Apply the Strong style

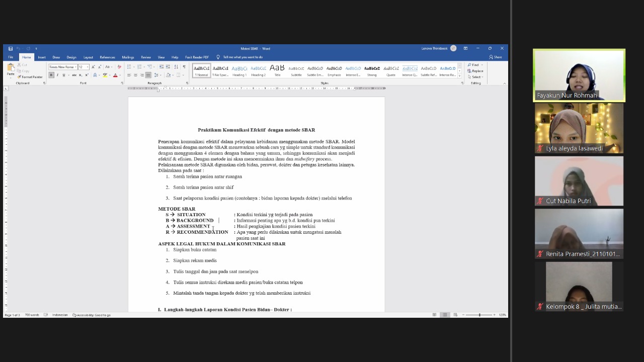pos(372,70)
